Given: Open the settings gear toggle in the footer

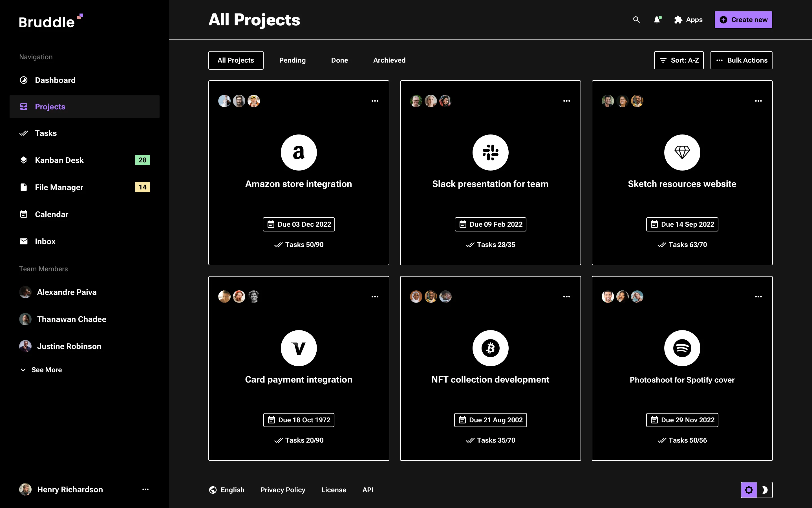Looking at the screenshot, I should point(749,489).
